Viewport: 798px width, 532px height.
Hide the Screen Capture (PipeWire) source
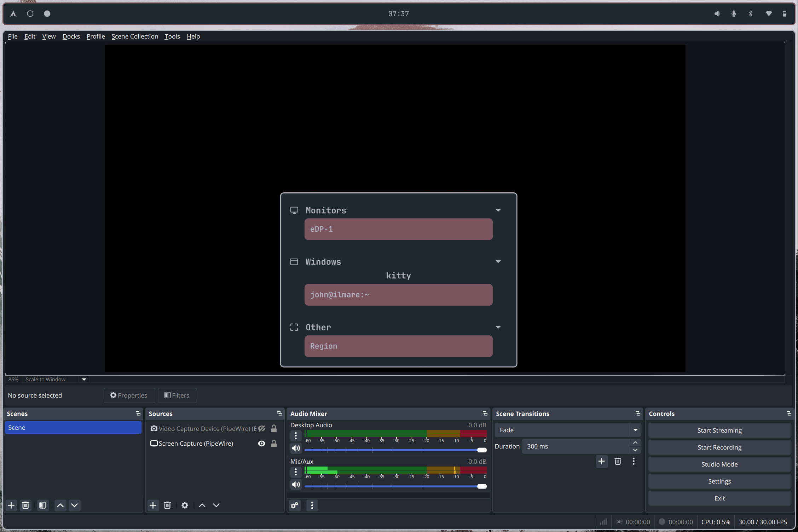point(262,444)
